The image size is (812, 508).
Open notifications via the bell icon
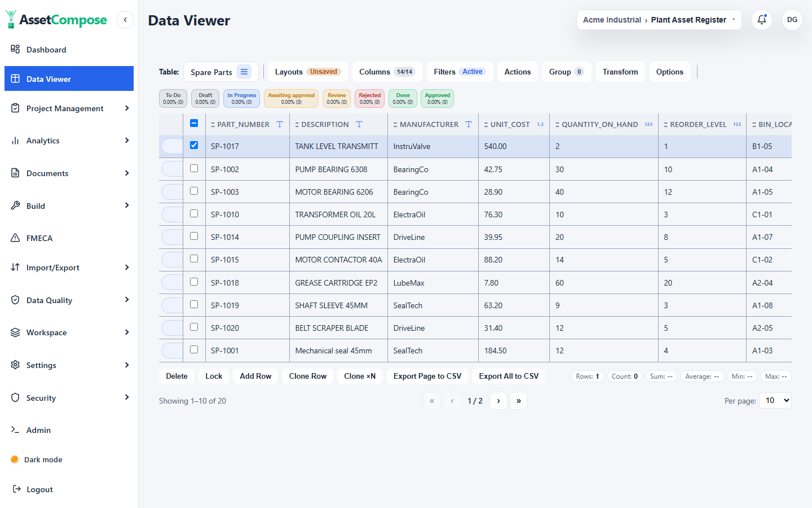pos(762,20)
